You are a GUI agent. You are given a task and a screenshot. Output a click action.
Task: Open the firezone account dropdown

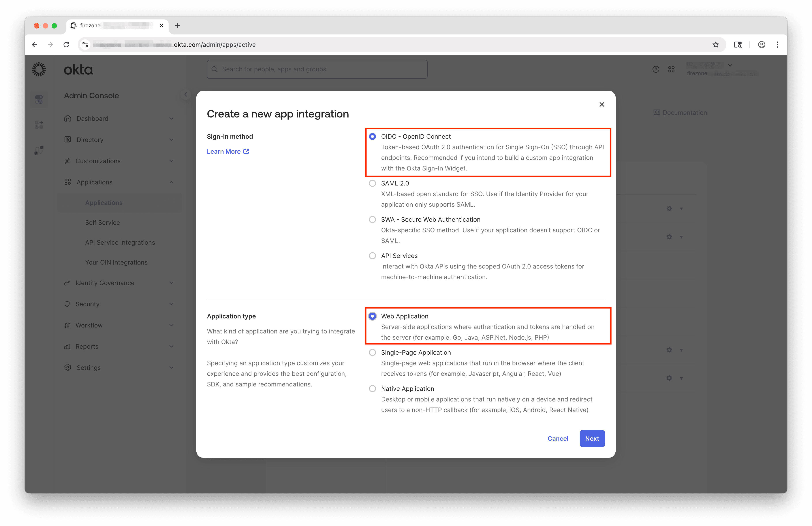pos(730,65)
